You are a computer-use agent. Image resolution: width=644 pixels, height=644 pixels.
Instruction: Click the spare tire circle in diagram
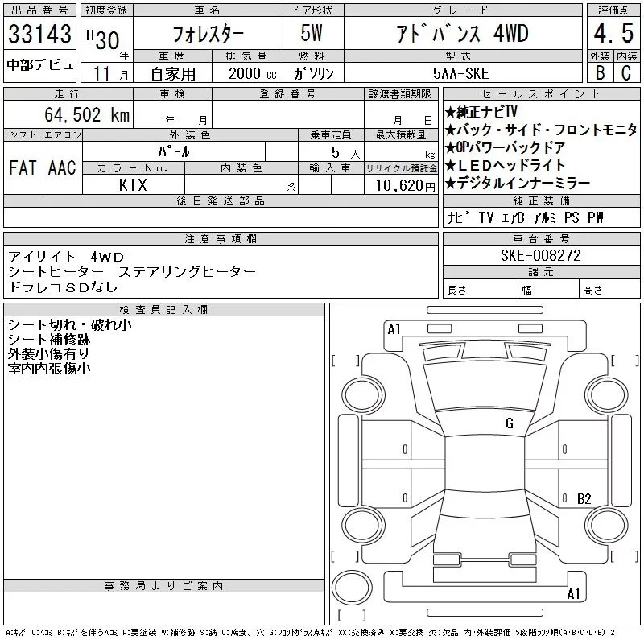[352, 588]
